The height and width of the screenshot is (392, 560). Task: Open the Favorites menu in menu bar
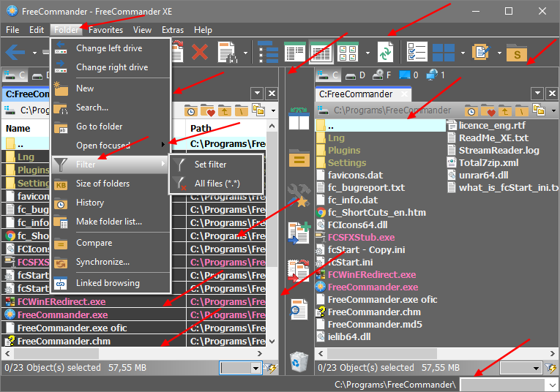pos(105,30)
